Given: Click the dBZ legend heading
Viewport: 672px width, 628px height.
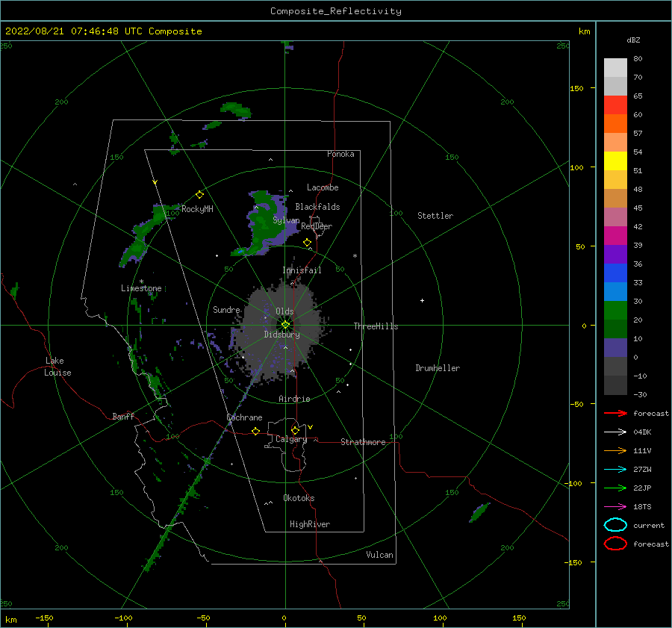Looking at the screenshot, I should [x=633, y=40].
